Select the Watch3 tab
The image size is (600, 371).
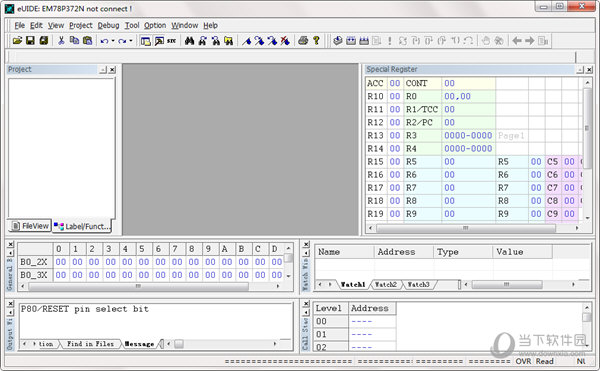(x=418, y=284)
